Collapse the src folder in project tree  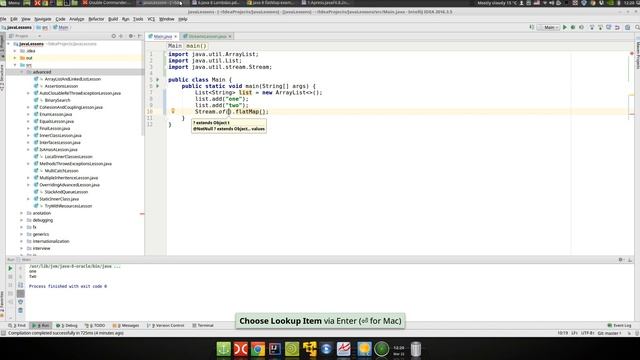15,65
